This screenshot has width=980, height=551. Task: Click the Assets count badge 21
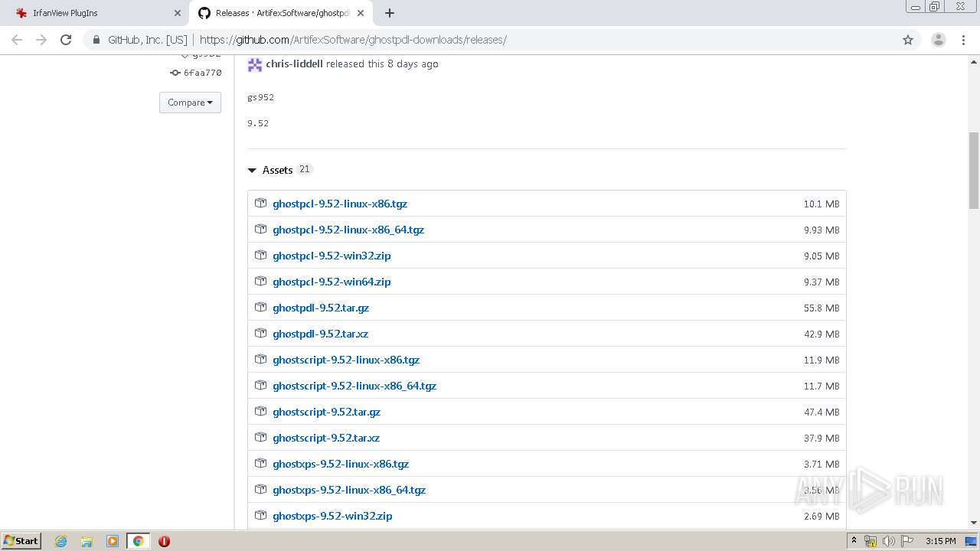click(305, 169)
